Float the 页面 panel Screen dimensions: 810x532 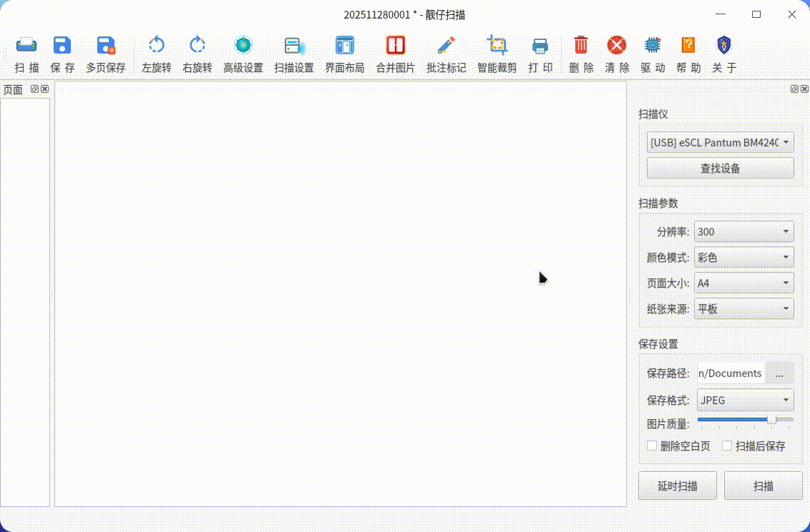click(34, 89)
